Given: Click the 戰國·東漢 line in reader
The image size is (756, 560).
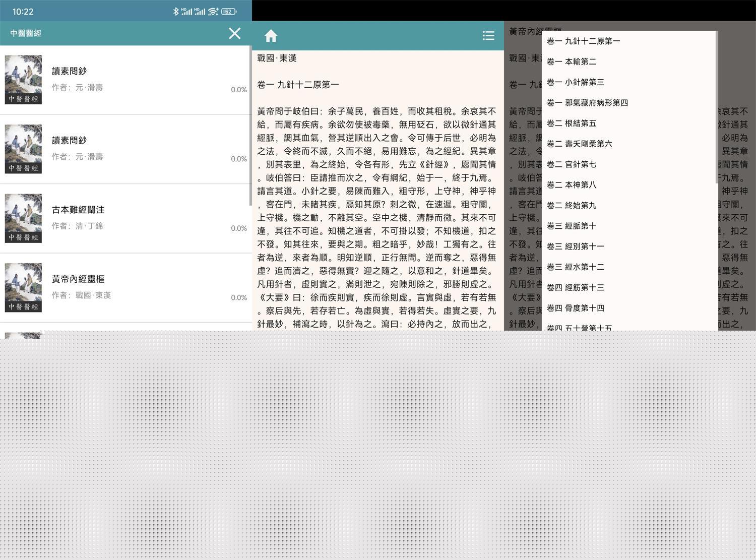Looking at the screenshot, I should tap(277, 58).
